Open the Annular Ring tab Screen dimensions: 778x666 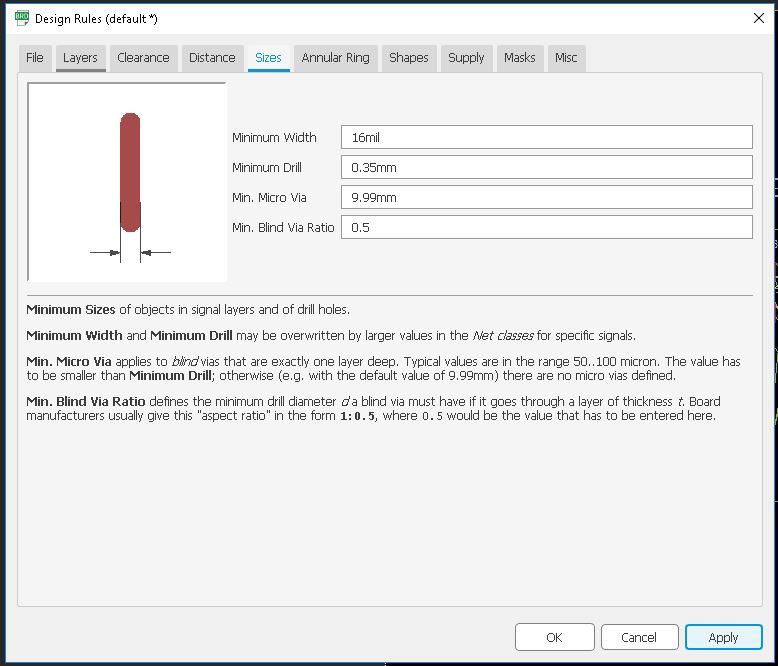[x=335, y=58]
